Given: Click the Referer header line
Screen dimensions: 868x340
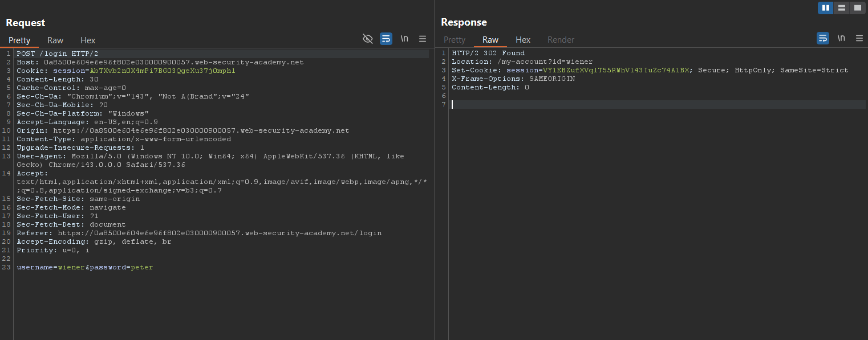Looking at the screenshot, I should coord(199,233).
